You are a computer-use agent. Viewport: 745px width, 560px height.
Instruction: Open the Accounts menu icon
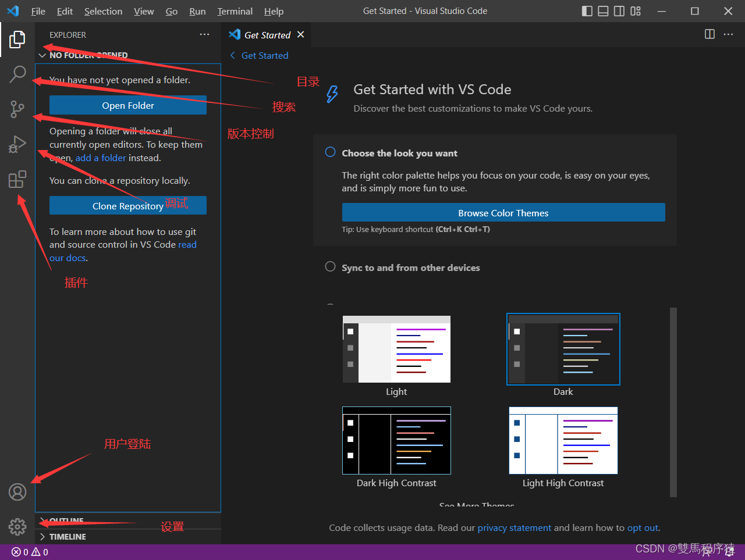17,492
